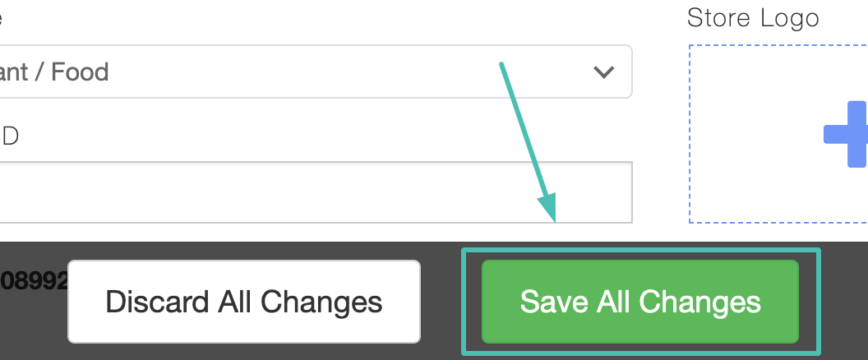Discard changes using the footer's left button

click(244, 302)
